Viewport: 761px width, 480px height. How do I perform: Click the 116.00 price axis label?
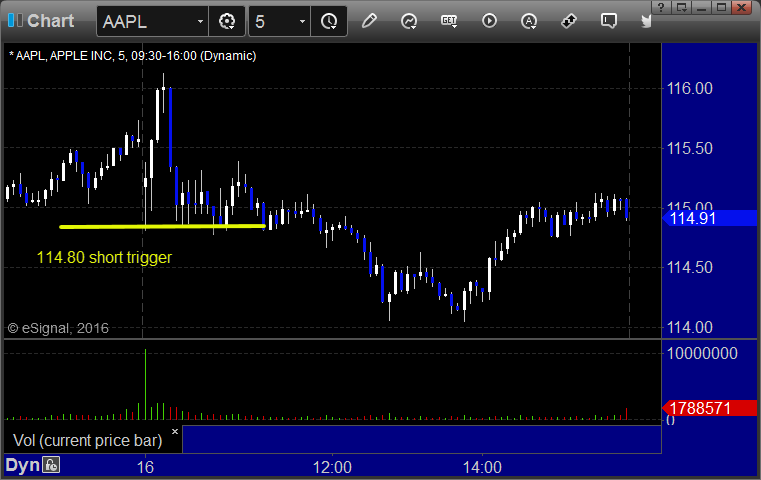pyautogui.click(x=690, y=88)
